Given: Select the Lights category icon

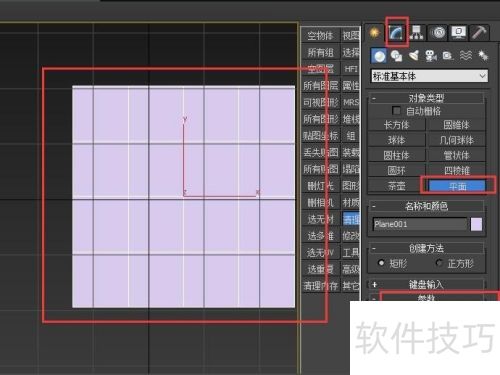Looking at the screenshot, I should pos(414,56).
